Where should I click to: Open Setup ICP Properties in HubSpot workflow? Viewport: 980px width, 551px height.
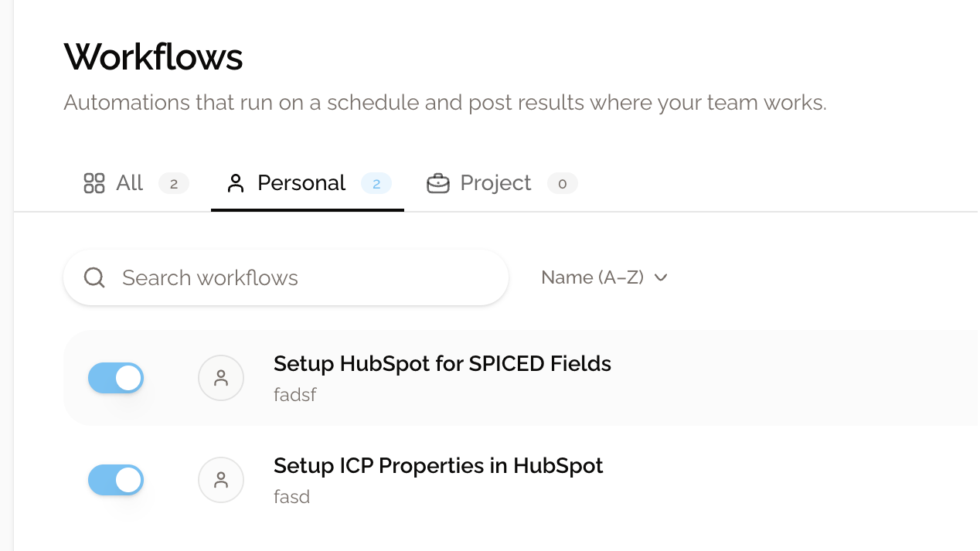438,465
